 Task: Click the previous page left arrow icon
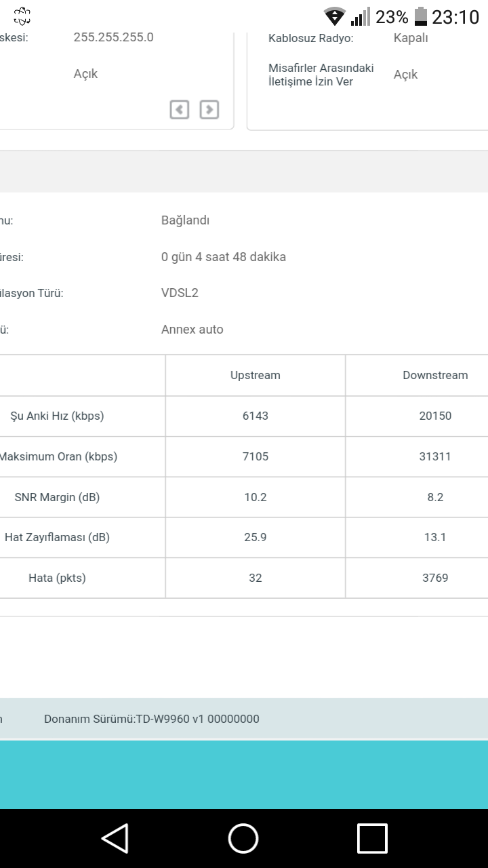click(180, 109)
